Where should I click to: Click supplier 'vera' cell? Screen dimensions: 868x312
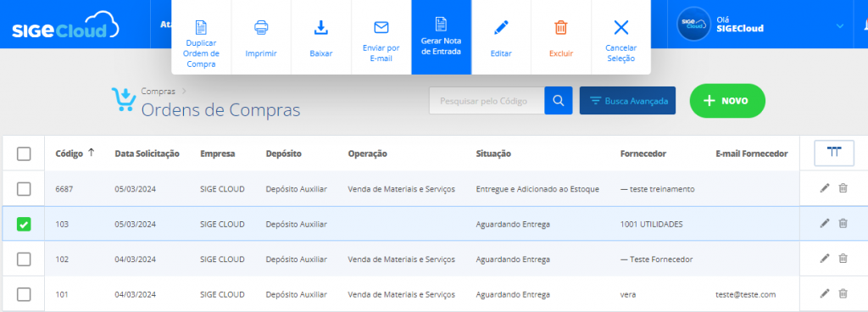[x=628, y=294]
